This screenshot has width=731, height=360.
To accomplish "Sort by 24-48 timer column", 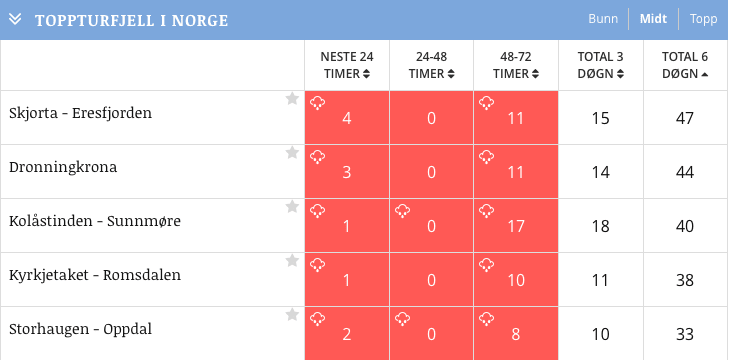I will click(x=431, y=65).
